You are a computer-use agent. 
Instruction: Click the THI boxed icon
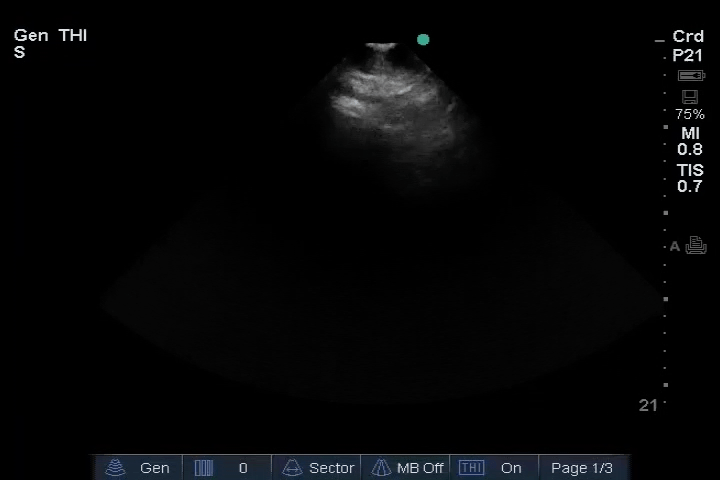(470, 468)
